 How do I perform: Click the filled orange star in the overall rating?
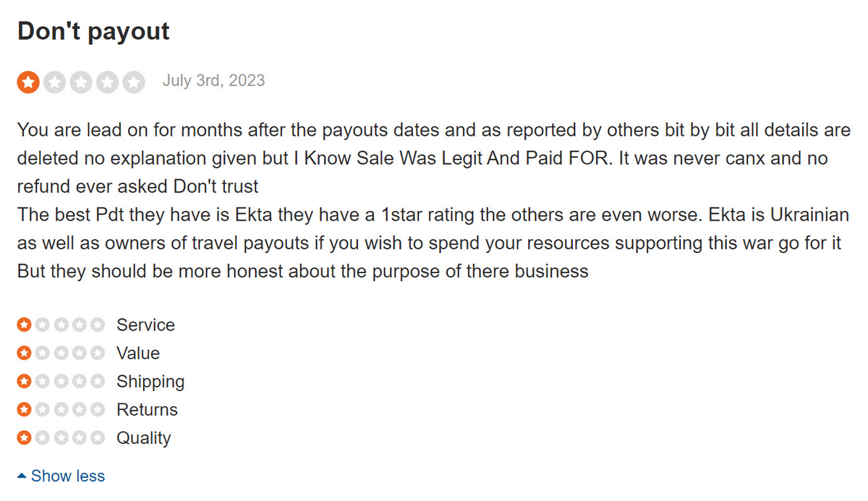click(x=28, y=82)
